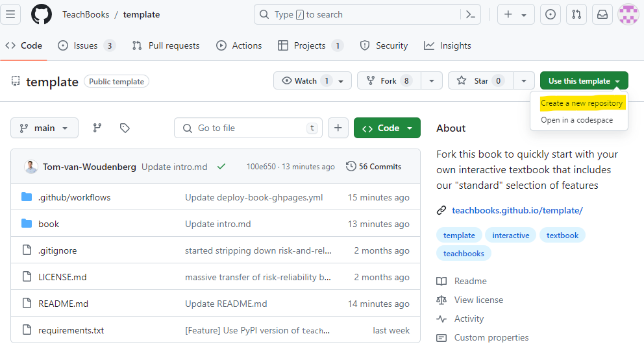Expand the Fork options dropdown arrow
The width and height of the screenshot is (644, 349).
coord(432,81)
